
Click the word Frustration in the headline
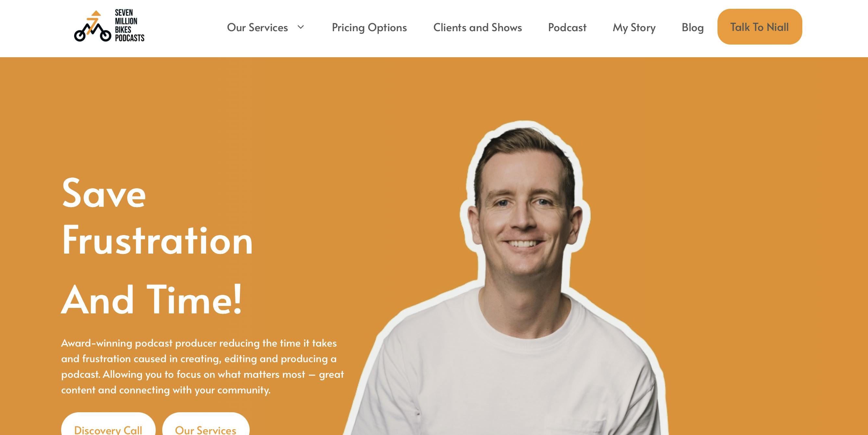[x=157, y=241]
